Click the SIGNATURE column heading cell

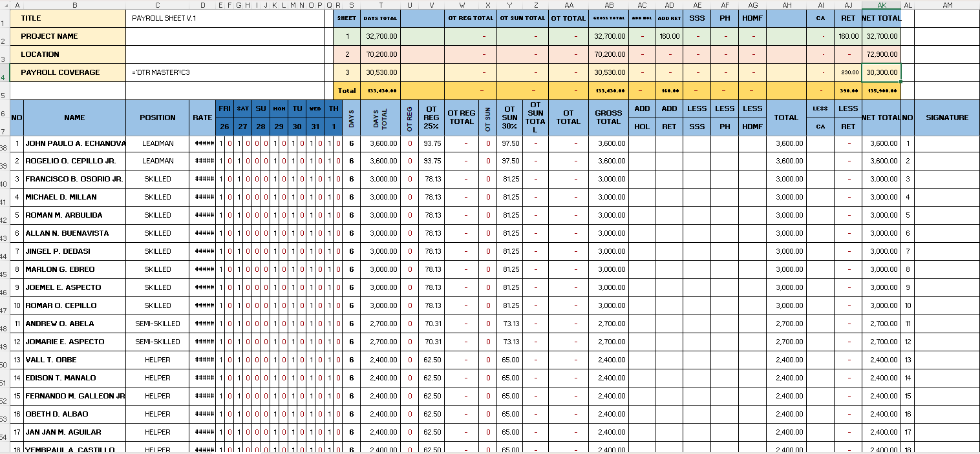pos(947,118)
